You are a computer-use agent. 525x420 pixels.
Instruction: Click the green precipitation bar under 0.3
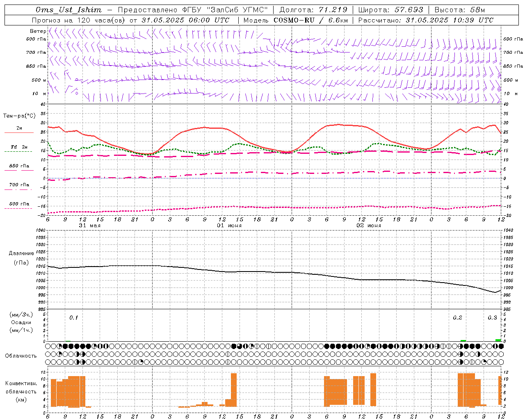point(498,340)
